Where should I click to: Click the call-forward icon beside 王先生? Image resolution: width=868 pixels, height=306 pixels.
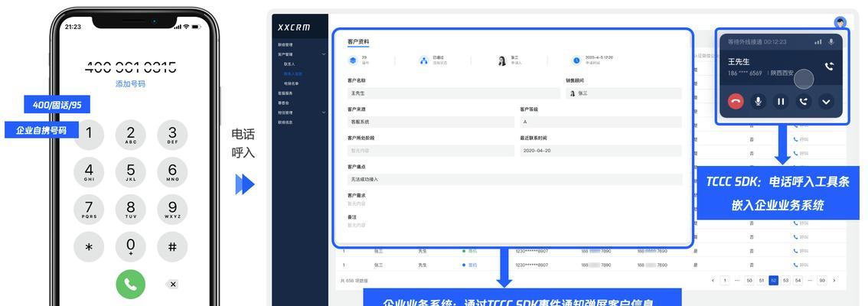829,67
